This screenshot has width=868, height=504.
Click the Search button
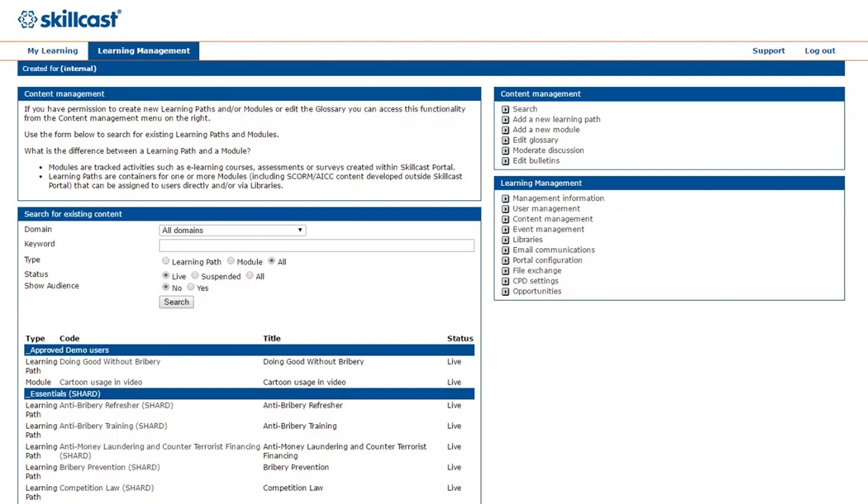(x=176, y=302)
